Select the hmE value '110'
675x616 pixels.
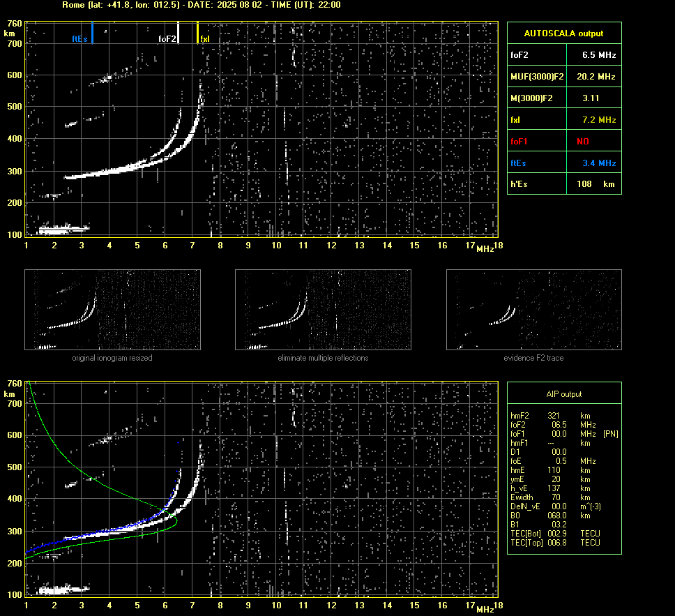tap(554, 470)
